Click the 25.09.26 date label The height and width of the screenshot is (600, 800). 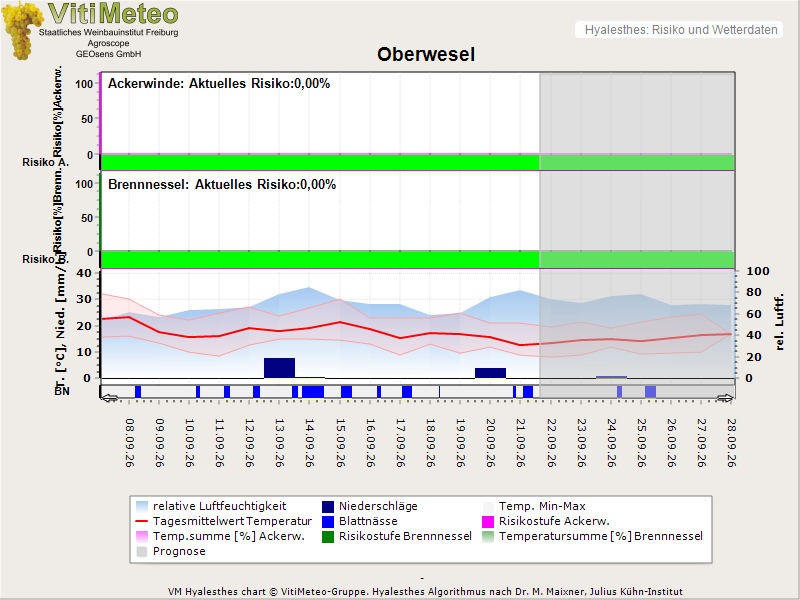click(641, 443)
